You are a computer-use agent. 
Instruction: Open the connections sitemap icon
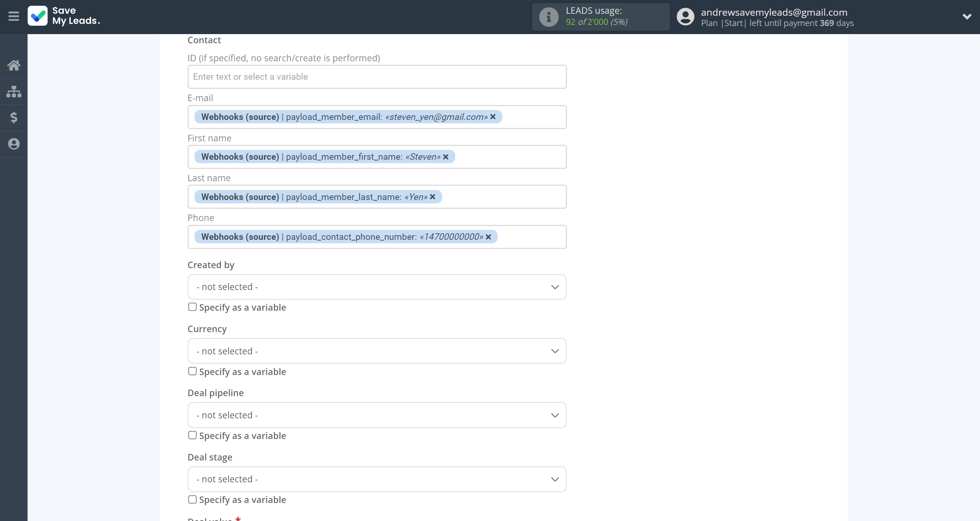(x=14, y=92)
